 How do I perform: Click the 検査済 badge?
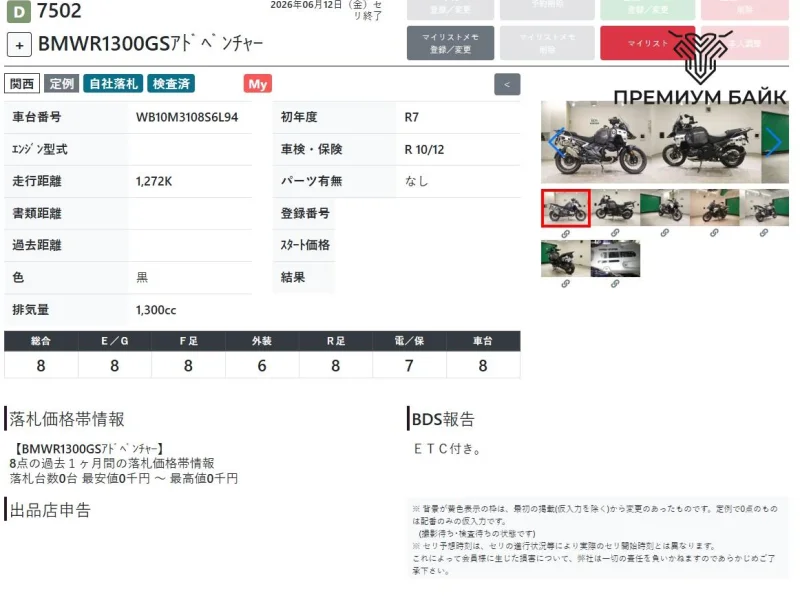click(x=171, y=84)
